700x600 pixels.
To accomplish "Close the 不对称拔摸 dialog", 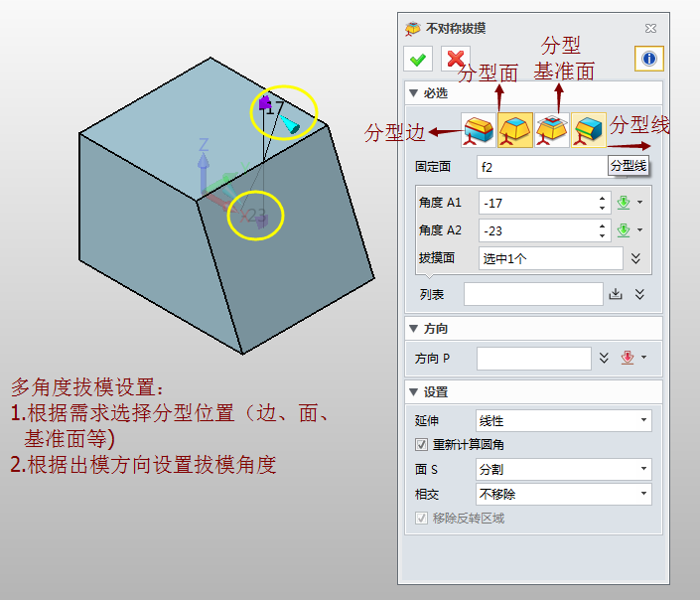I will click(650, 29).
